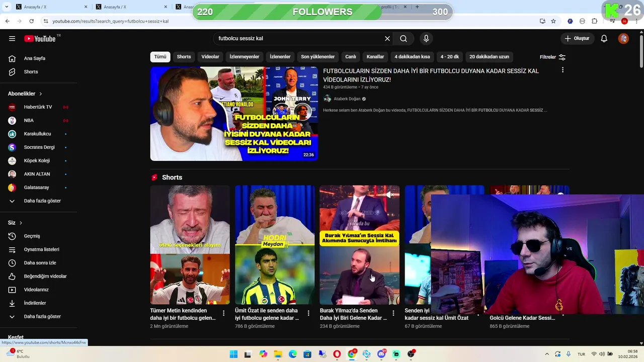Open Habertürk TV subscription
Screen dimensions: 644x362
[38, 107]
